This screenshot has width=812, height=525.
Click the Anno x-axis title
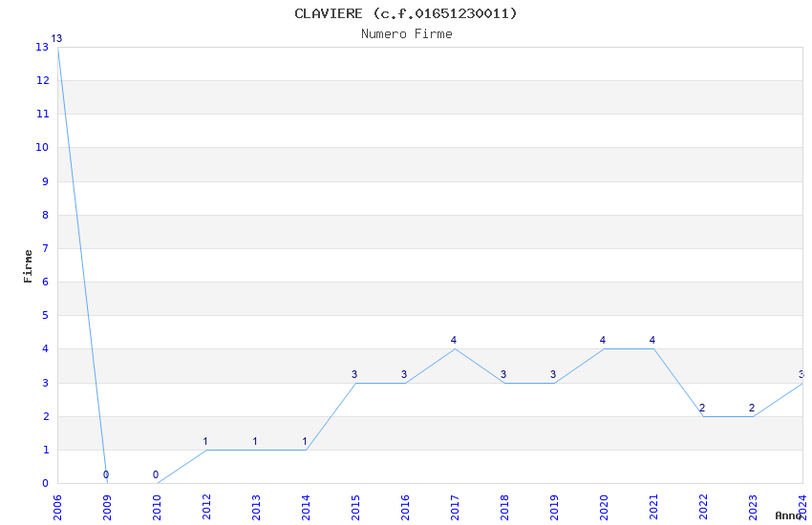point(788,515)
